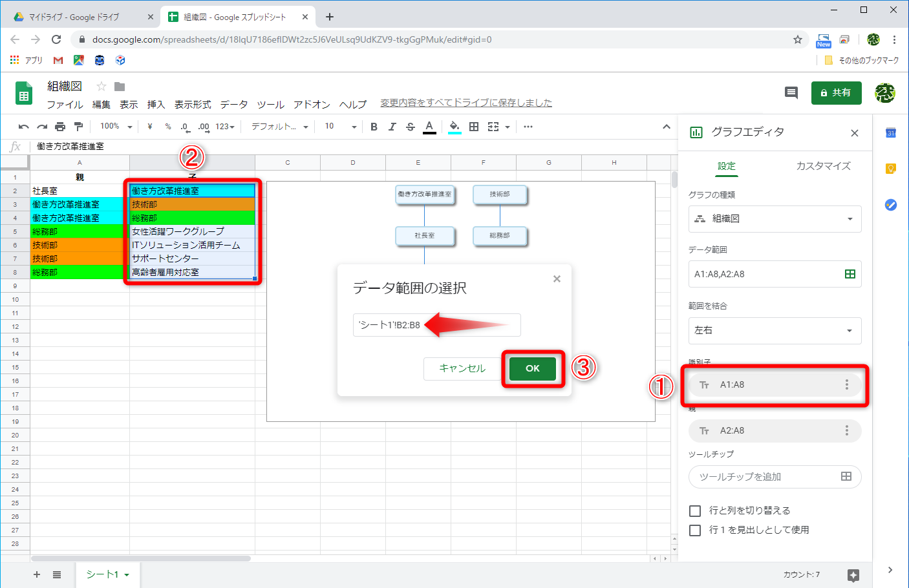Screen dimensions: 909x588
Task: Click キャンセル in the dialog
Action: point(462,368)
